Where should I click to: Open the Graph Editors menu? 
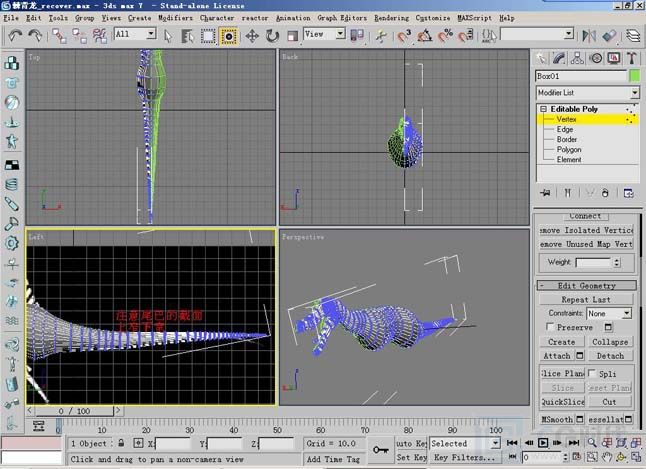pyautogui.click(x=342, y=18)
